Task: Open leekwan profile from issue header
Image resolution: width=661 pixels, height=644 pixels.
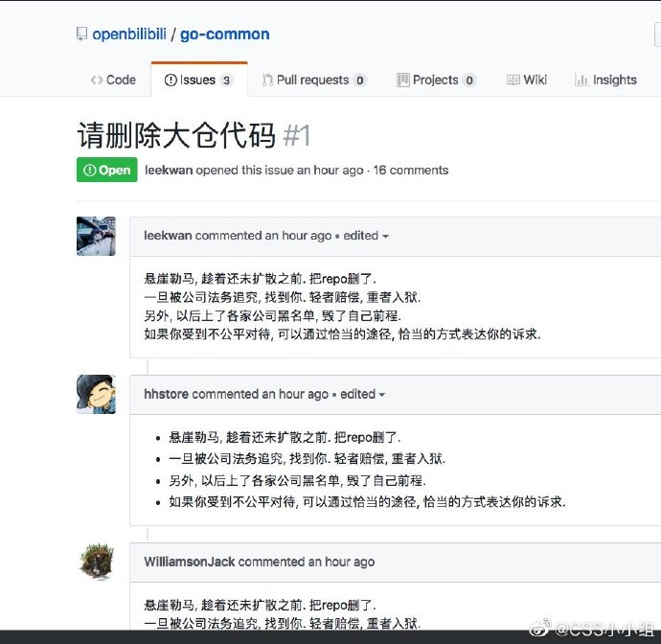Action: click(169, 170)
